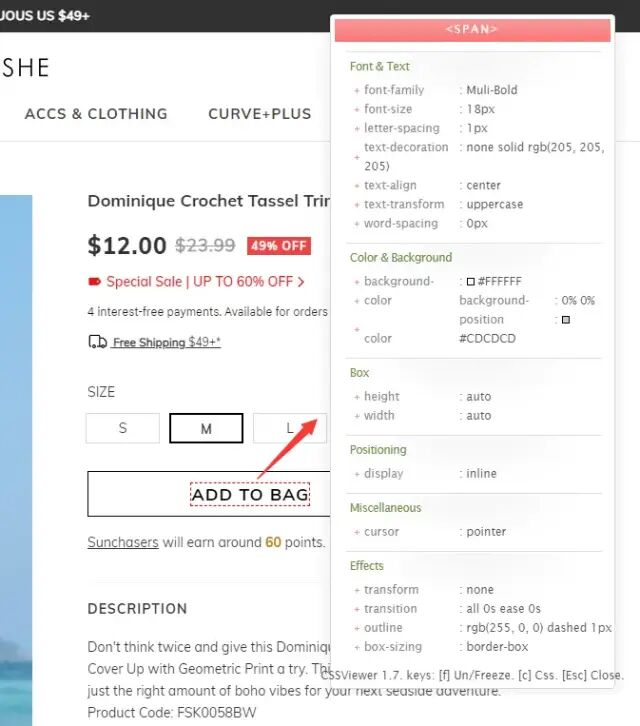Screen dimensions: 640x726
Task: Click the plus icon beside font-family
Action: [x=356, y=90]
